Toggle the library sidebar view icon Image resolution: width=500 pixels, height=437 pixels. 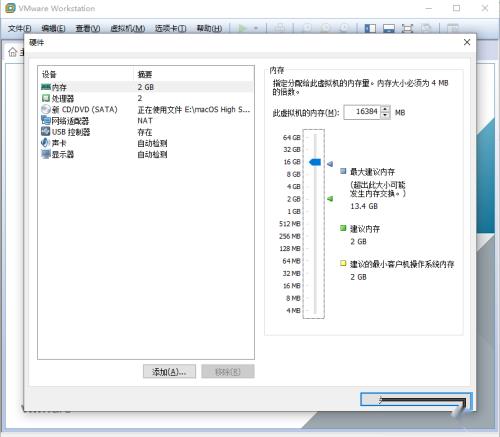click(x=370, y=29)
